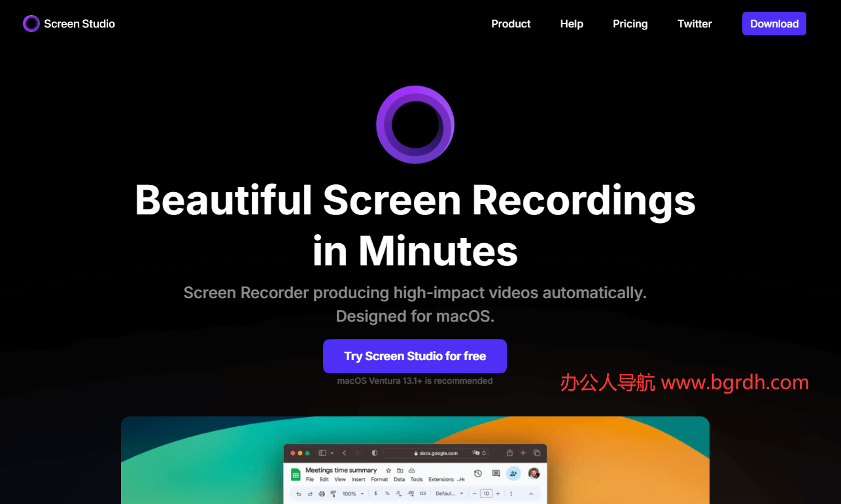The height and width of the screenshot is (504, 841).
Task: Format selection as percent
Action: [x=386, y=494]
